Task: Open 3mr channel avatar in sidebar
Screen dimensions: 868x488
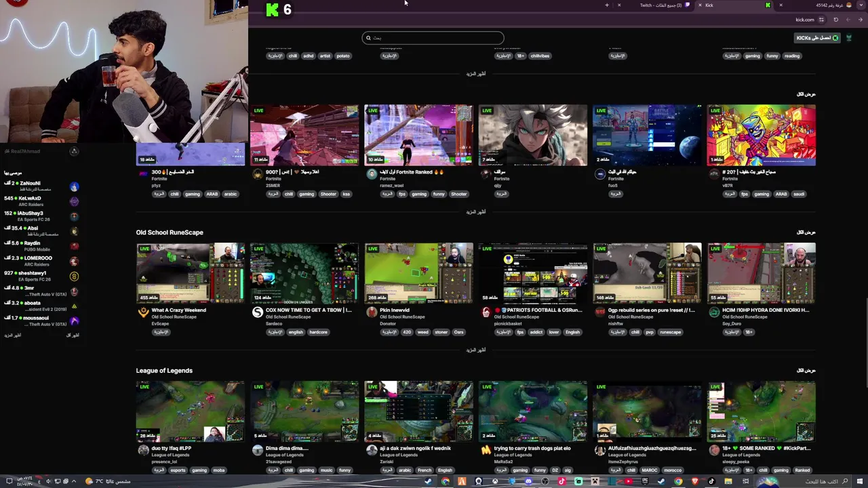Action: point(74,291)
